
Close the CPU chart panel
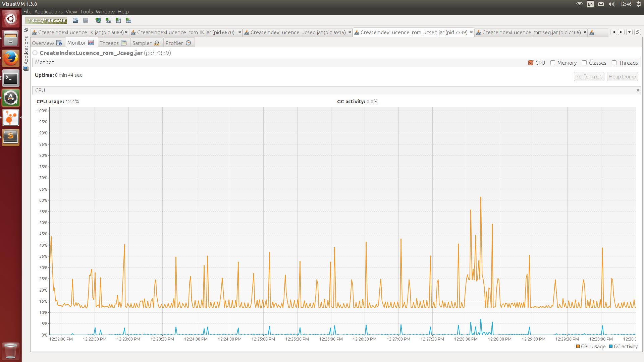638,90
